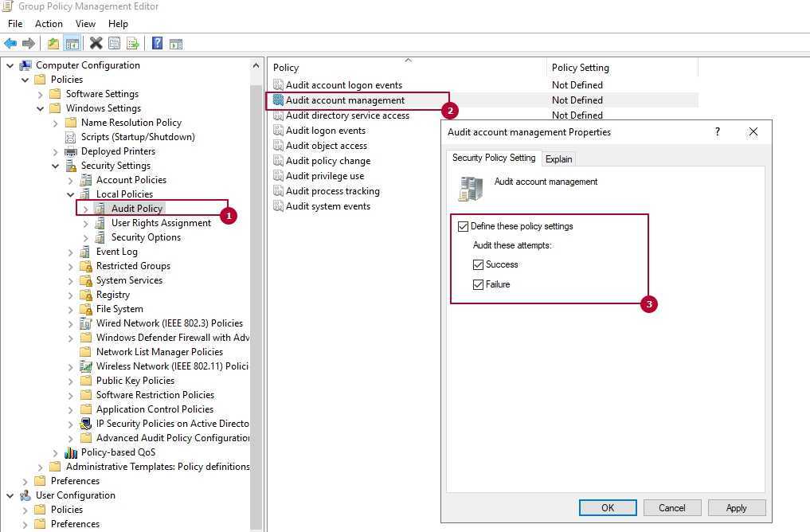Open the Properties toolbar icon
Image resolution: width=810 pixels, height=532 pixels.
click(x=114, y=43)
